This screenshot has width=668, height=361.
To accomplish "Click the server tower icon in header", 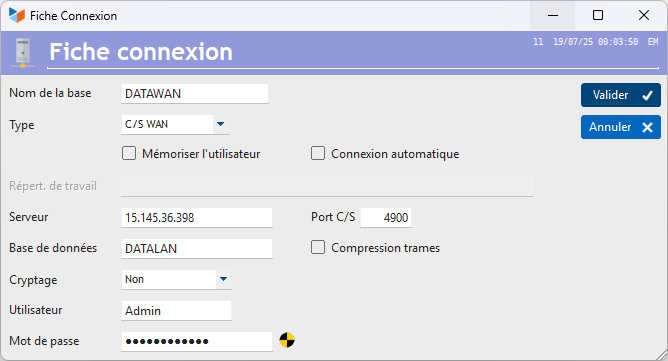I will coord(23,52).
